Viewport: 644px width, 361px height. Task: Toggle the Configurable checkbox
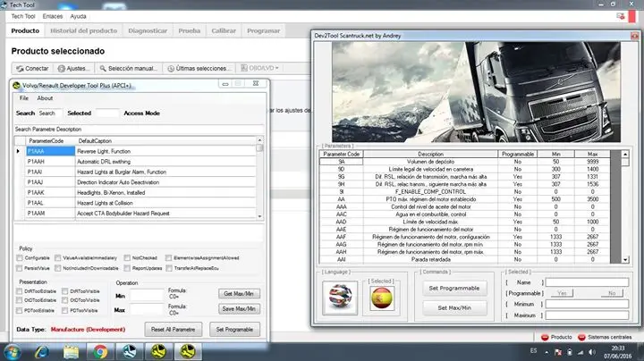coord(20,258)
